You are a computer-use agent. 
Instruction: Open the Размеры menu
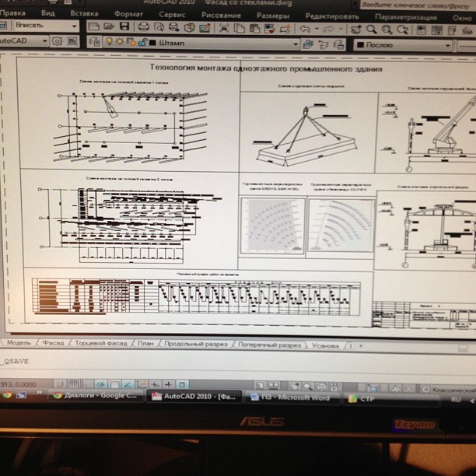pyautogui.click(x=273, y=16)
